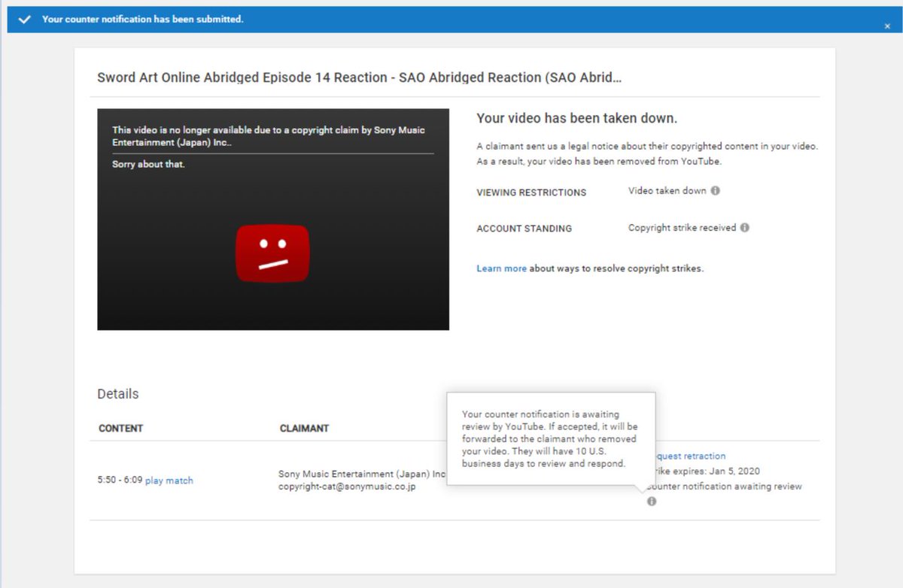Click the VIEWING RESTRICTIONS label

[x=531, y=192]
